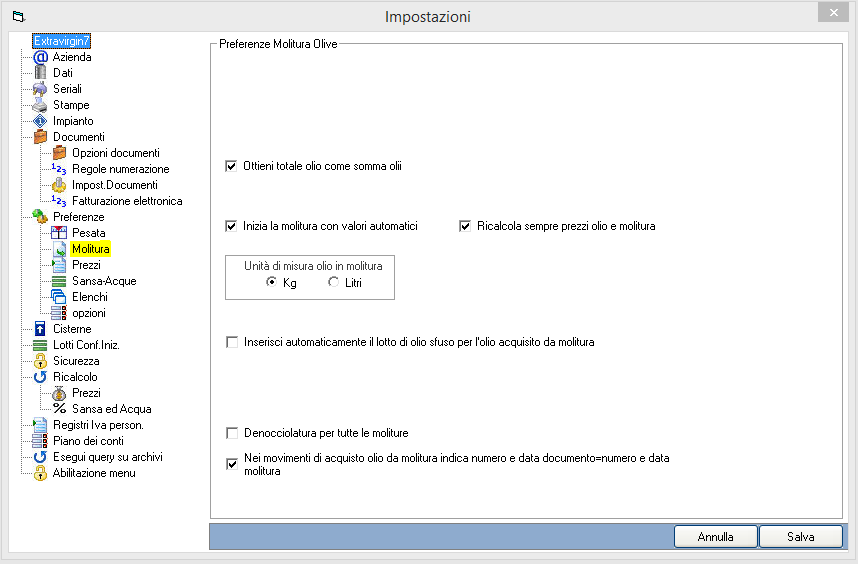
Task: Click the Abilitazione menu padlock icon
Action: click(40, 473)
